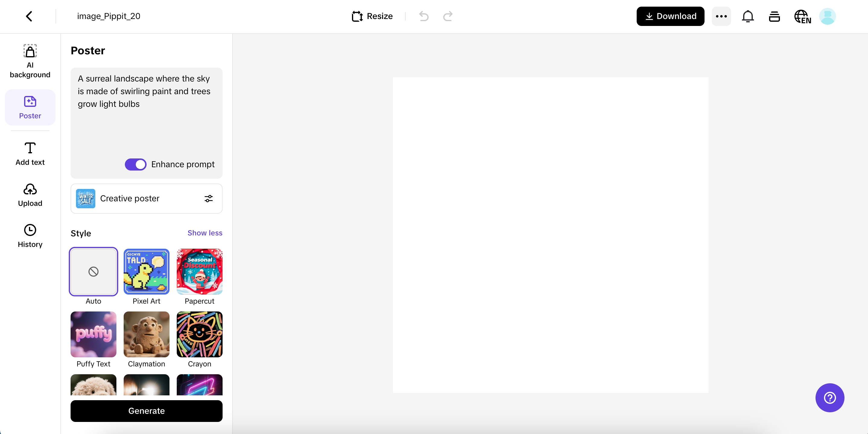
Task: Open the AI background tool
Action: point(30,61)
